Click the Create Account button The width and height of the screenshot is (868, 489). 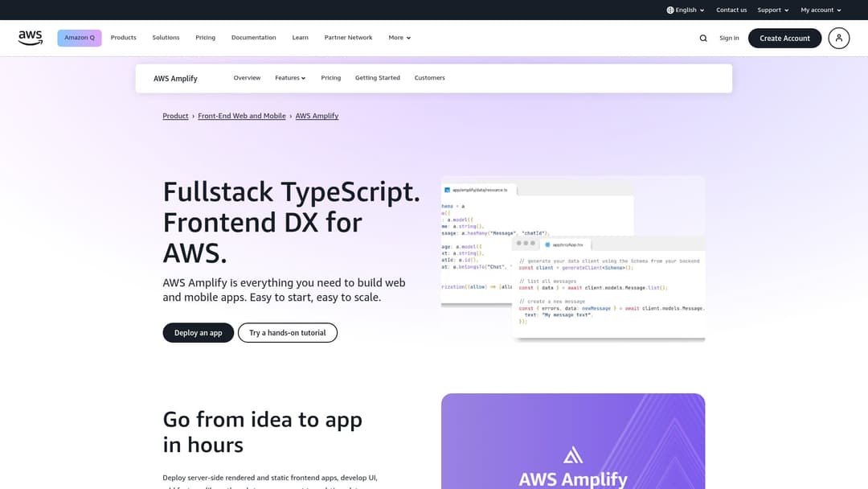pos(784,39)
